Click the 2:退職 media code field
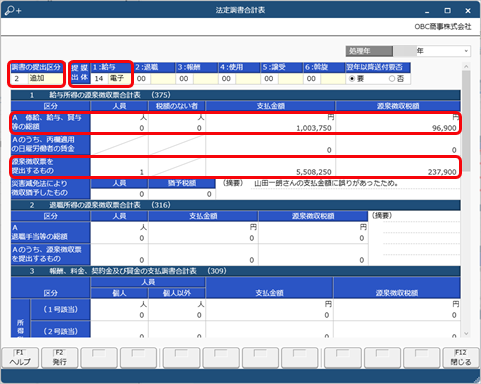This screenshot has width=481, height=384. pyautogui.click(x=142, y=79)
